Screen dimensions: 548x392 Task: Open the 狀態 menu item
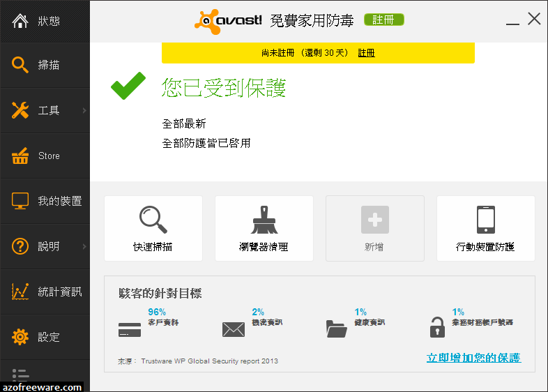pos(45,22)
